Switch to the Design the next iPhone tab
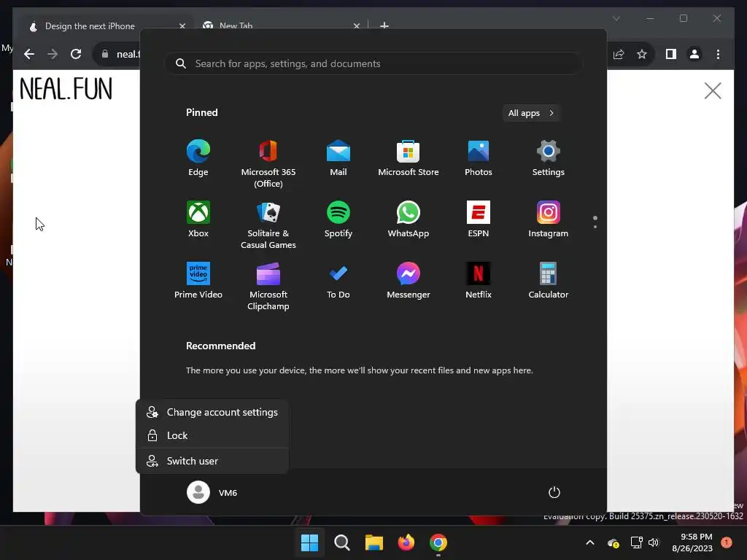747x560 pixels. [90, 26]
